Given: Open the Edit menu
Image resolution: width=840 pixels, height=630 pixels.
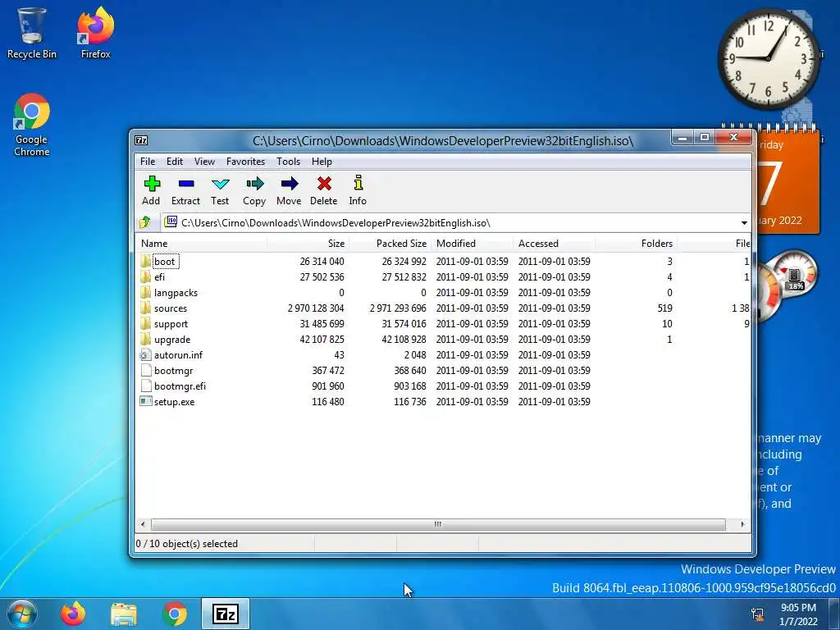Looking at the screenshot, I should 175,162.
